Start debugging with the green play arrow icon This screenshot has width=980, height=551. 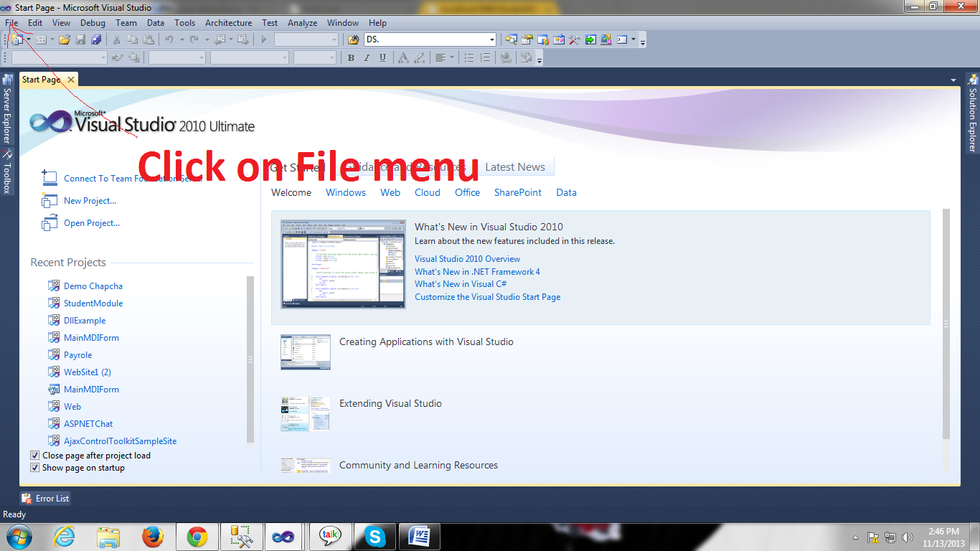click(x=263, y=39)
